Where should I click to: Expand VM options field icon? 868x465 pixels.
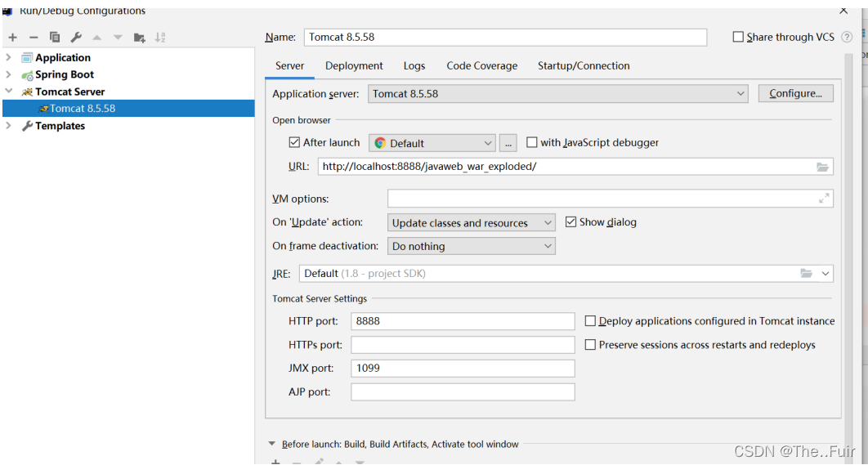824,199
